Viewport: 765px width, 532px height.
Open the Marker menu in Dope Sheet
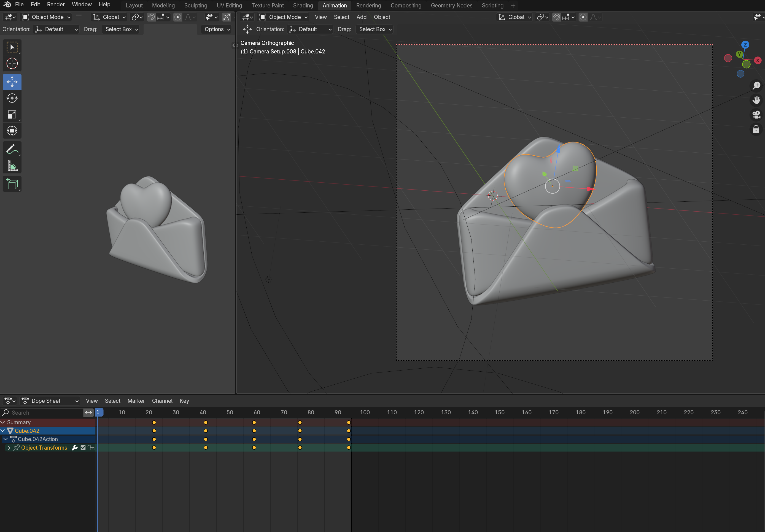(136, 401)
